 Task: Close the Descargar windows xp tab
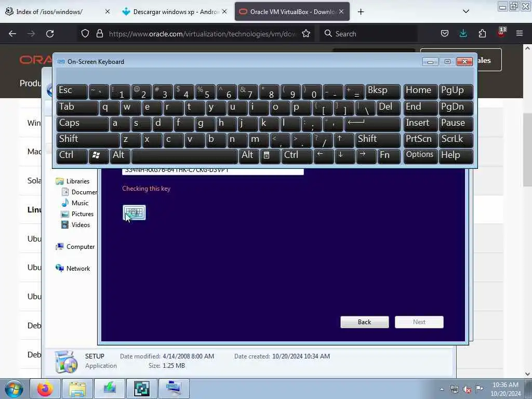point(224,11)
